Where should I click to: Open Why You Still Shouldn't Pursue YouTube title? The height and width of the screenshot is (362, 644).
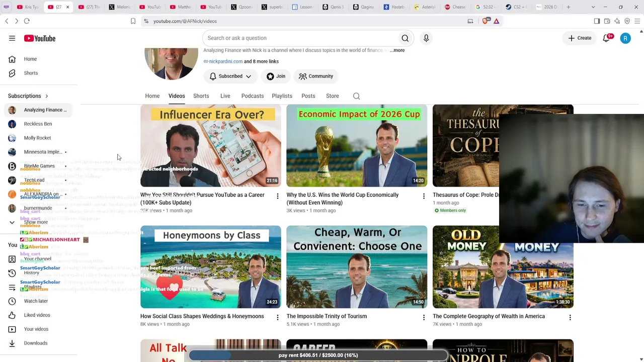click(x=202, y=199)
